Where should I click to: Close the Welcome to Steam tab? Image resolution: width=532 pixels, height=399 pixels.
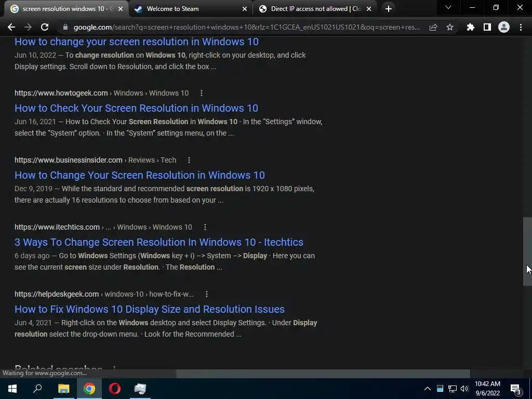pyautogui.click(x=245, y=9)
